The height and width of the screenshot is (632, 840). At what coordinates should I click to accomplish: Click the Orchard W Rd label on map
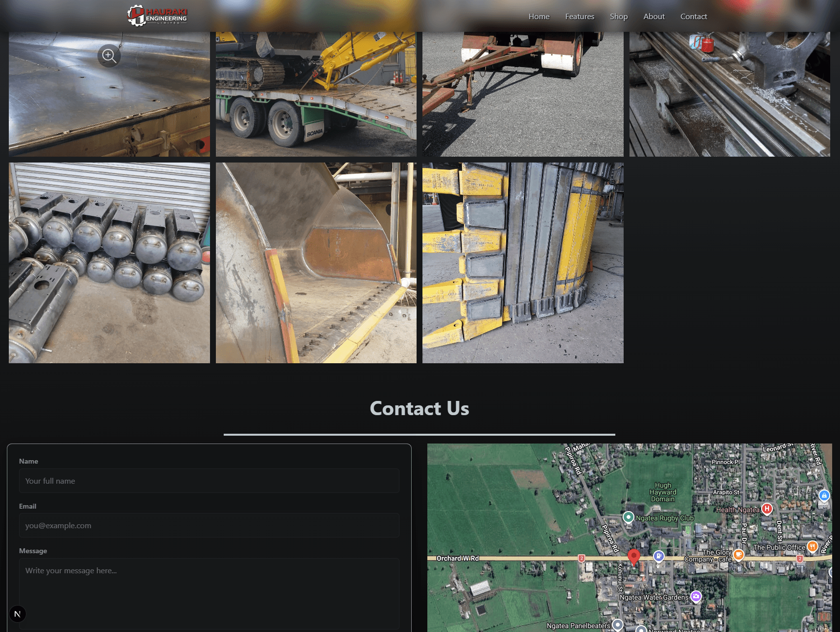pyautogui.click(x=458, y=558)
